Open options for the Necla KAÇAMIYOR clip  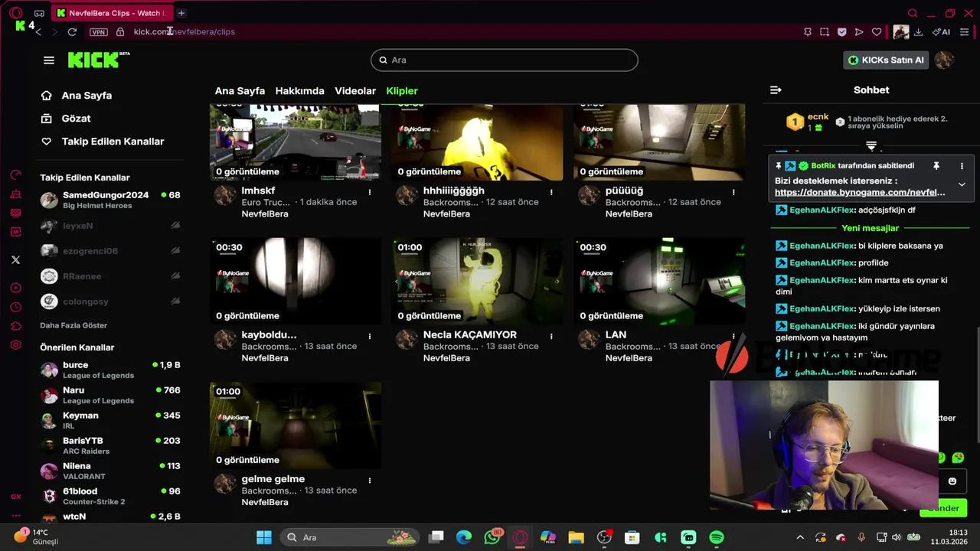[x=551, y=336]
